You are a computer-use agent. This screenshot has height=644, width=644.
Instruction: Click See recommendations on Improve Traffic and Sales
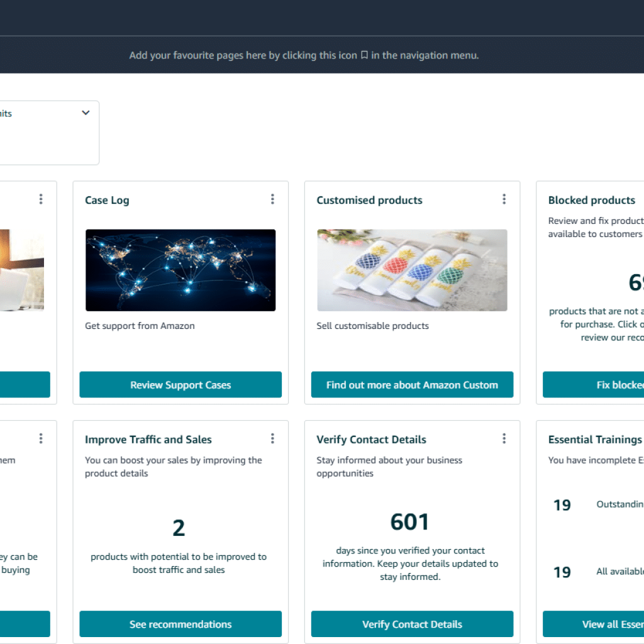pos(180,624)
